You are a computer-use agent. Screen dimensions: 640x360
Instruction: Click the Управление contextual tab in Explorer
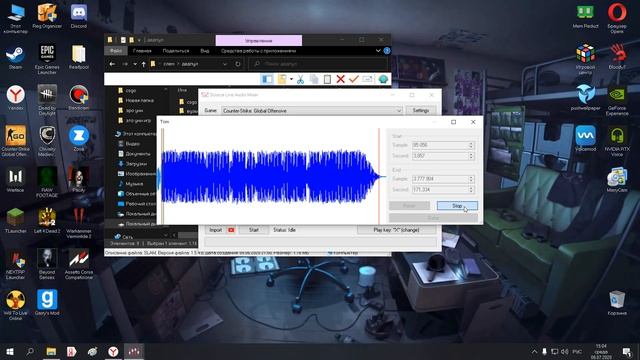pyautogui.click(x=259, y=40)
